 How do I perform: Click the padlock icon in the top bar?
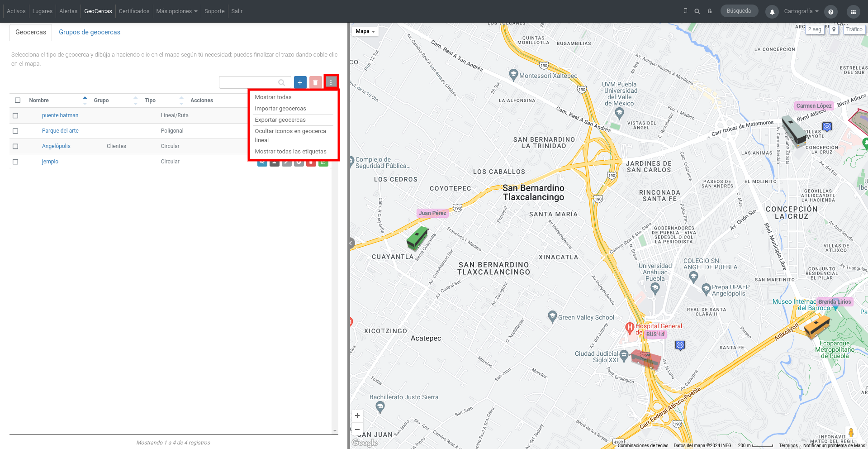click(710, 11)
